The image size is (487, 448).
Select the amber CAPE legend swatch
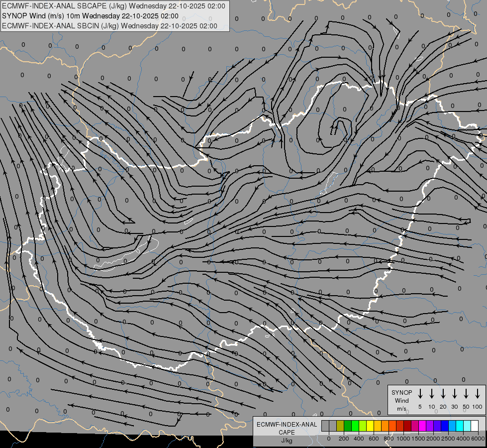click(x=378, y=426)
